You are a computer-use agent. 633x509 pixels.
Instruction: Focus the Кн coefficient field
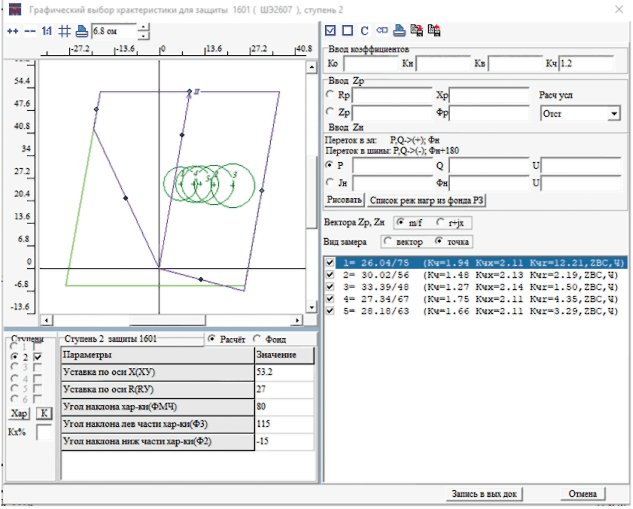[443, 63]
